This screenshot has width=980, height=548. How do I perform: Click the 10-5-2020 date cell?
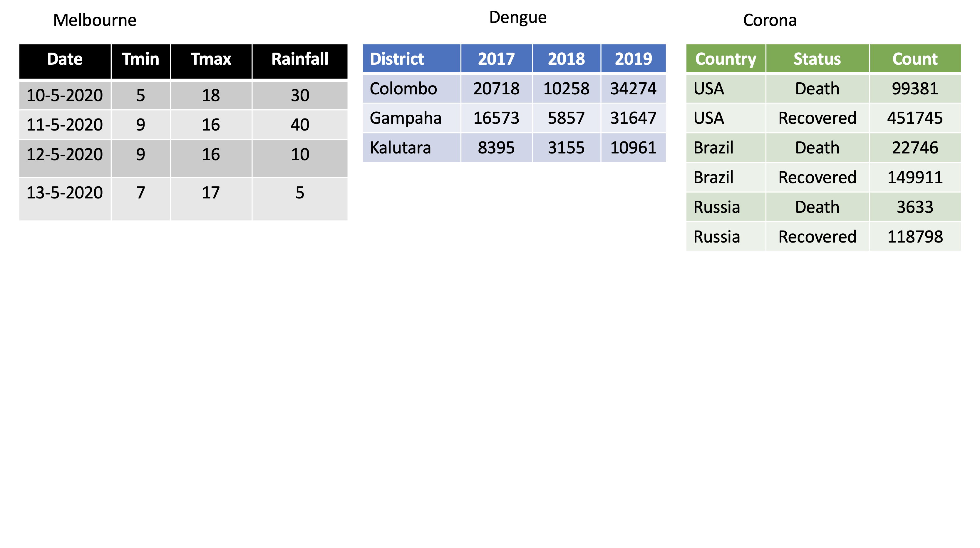(65, 95)
